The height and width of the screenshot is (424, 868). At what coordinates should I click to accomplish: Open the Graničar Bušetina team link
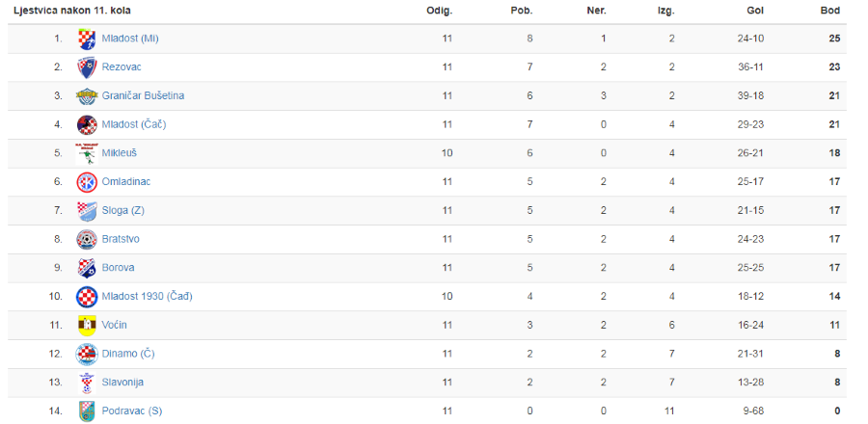[143, 95]
